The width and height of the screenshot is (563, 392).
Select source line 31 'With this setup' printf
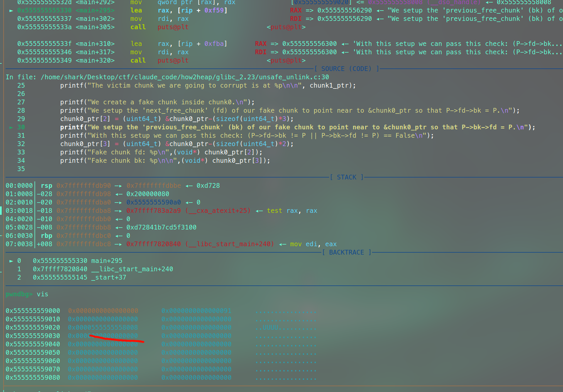pyautogui.click(x=247, y=135)
